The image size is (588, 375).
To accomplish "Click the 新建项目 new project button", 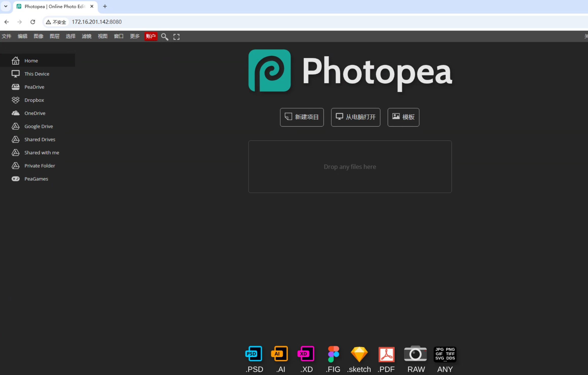I will coord(302,117).
